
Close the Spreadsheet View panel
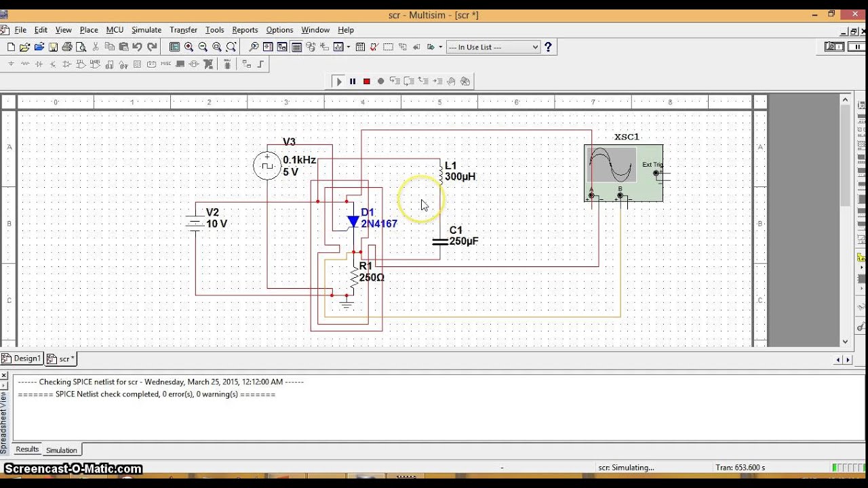pos(4,375)
